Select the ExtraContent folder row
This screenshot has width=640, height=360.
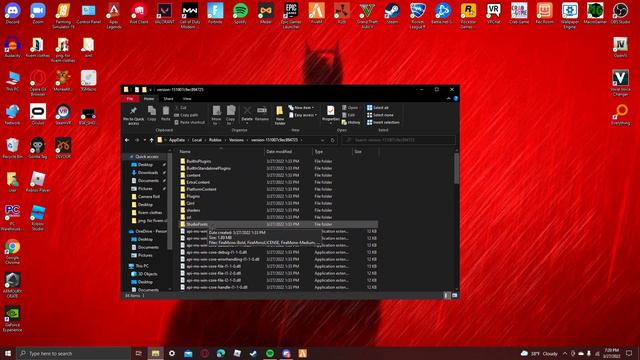(278, 182)
